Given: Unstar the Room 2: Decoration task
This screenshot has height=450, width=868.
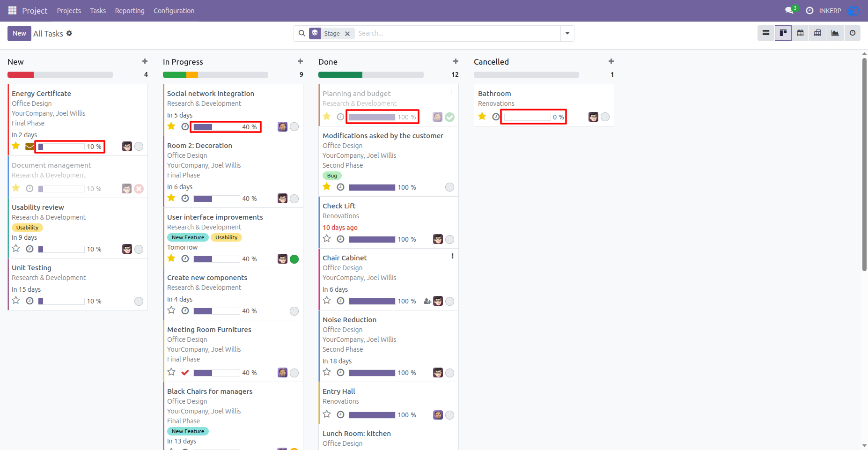Looking at the screenshot, I should (x=171, y=198).
